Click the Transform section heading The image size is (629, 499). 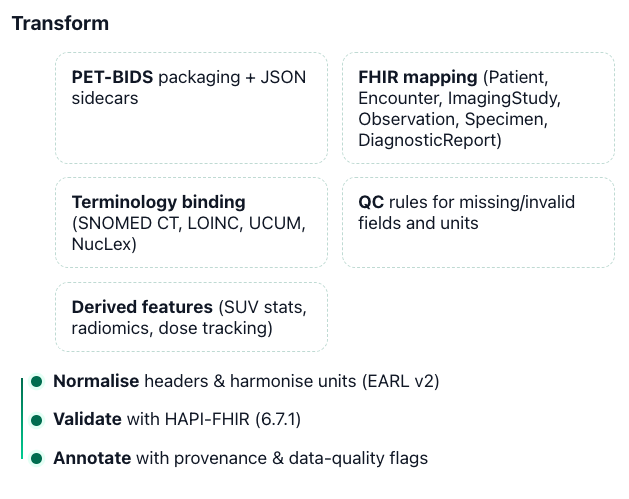60,23
